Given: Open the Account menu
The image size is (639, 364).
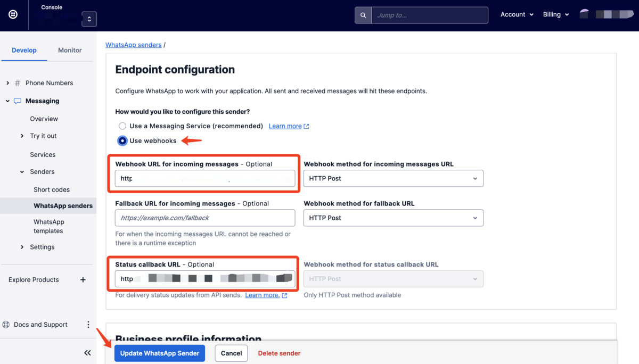Looking at the screenshot, I should point(517,14).
